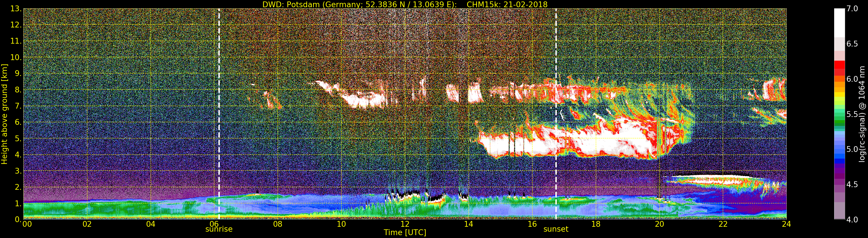Click the colorbar value '5.5'
This screenshot has height=238, width=868.
point(852,114)
